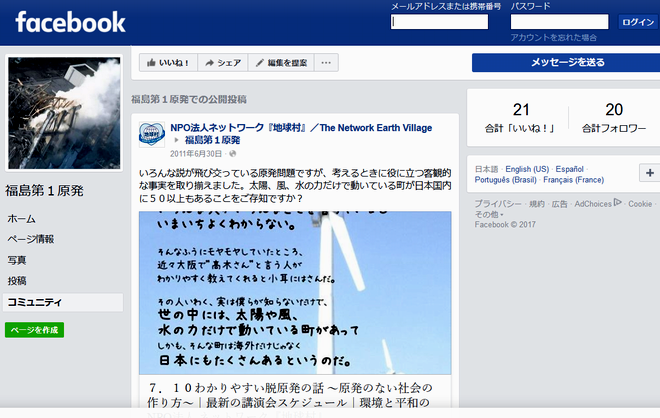
Task: Click the 日本語 current language label
Action: coord(486,169)
